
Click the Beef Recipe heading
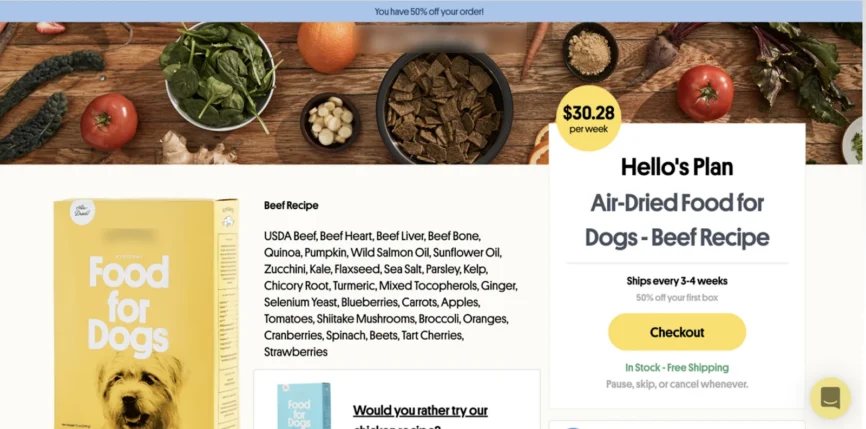click(291, 205)
